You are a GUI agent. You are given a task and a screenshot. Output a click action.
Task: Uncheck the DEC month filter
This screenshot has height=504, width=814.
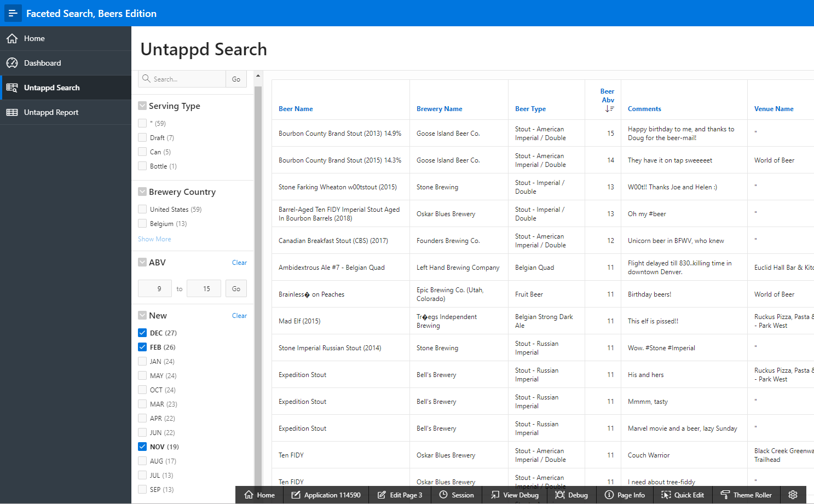click(x=142, y=333)
